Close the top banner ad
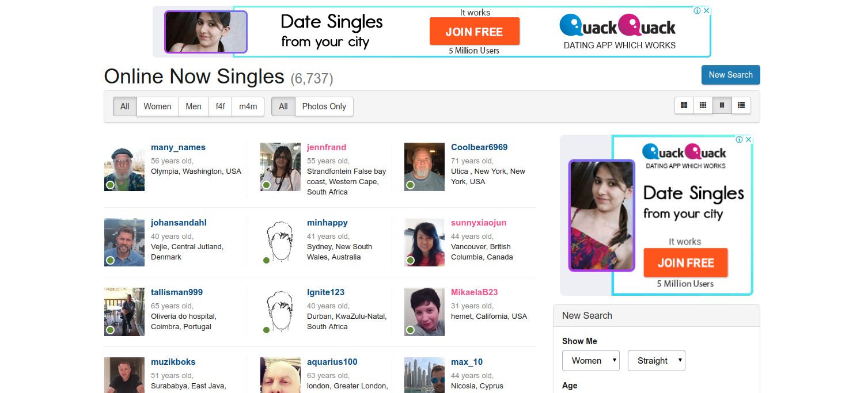 [x=707, y=11]
